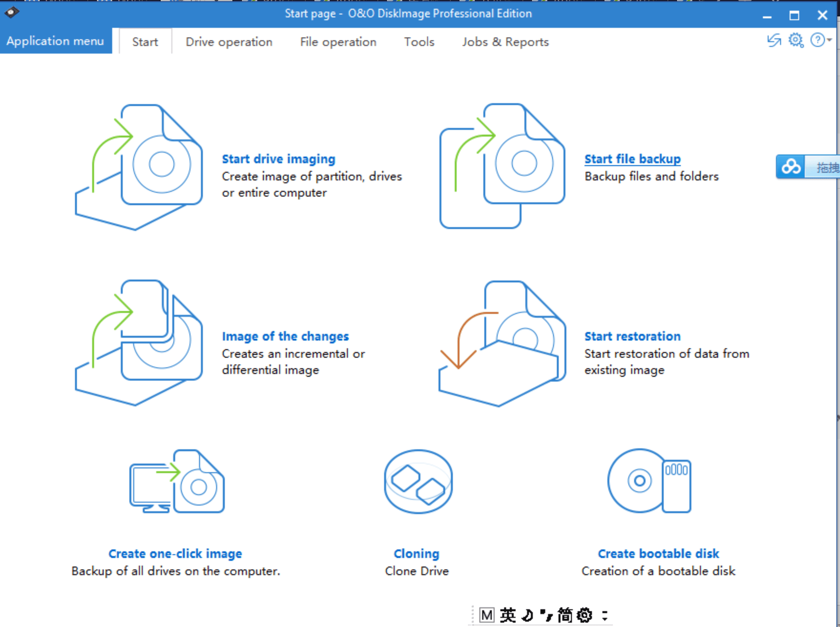The width and height of the screenshot is (840, 627).
Task: Click 'Start restoration of data from existing image' text
Action: [667, 362]
